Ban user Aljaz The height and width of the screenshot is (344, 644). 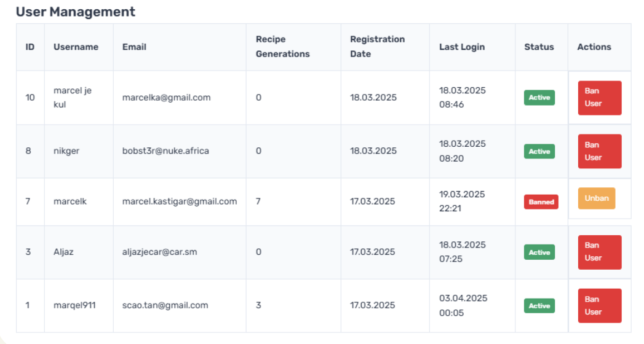pyautogui.click(x=599, y=252)
